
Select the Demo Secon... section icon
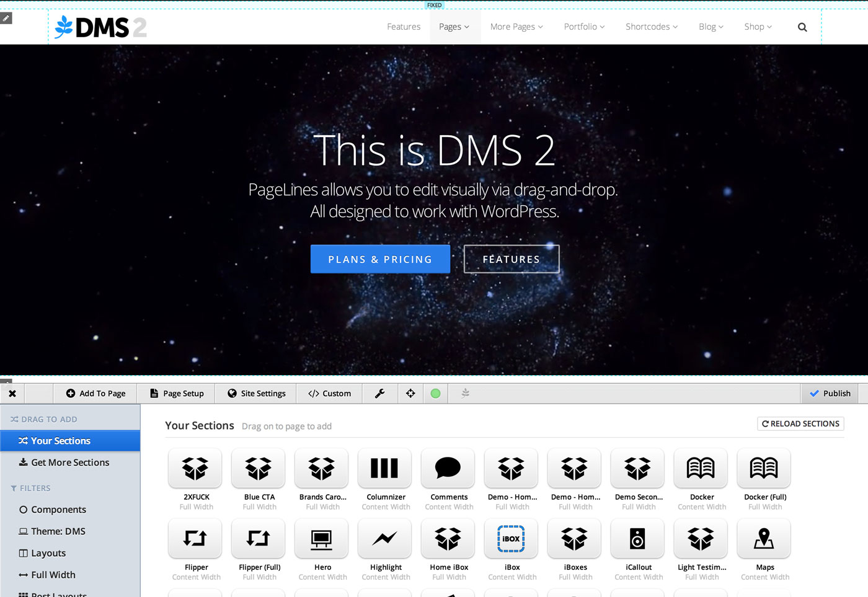[638, 468]
